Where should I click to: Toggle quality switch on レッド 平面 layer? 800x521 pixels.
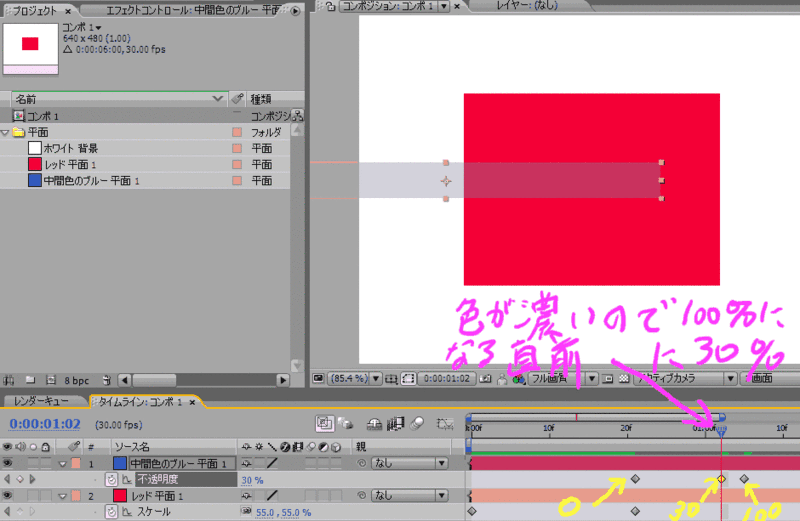click(x=272, y=495)
